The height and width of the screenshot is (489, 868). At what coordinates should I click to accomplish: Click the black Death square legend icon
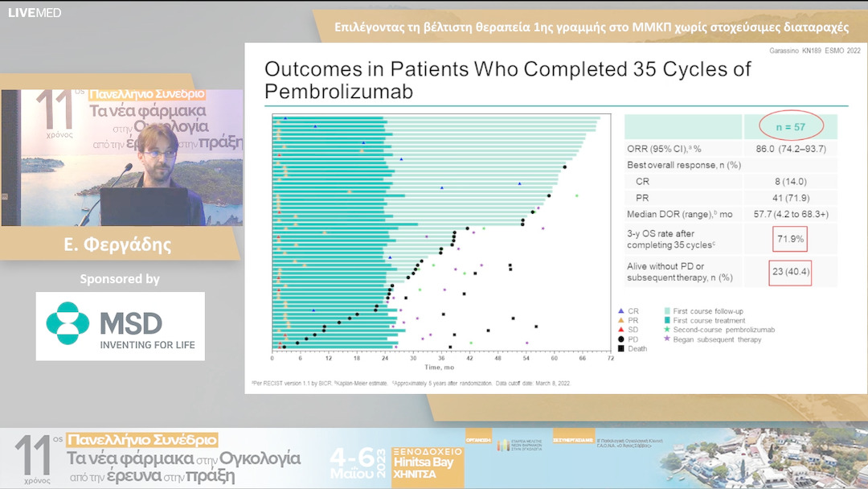point(621,349)
